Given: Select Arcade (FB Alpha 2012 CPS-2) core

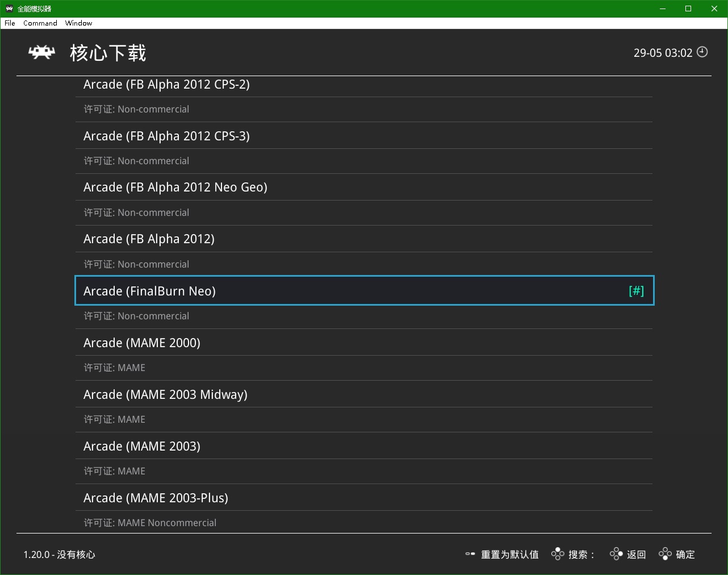Looking at the screenshot, I should coord(363,84).
